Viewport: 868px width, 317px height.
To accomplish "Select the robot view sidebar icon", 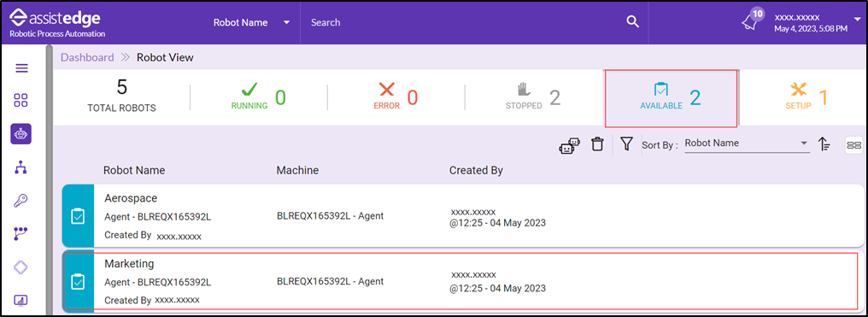I will [21, 134].
